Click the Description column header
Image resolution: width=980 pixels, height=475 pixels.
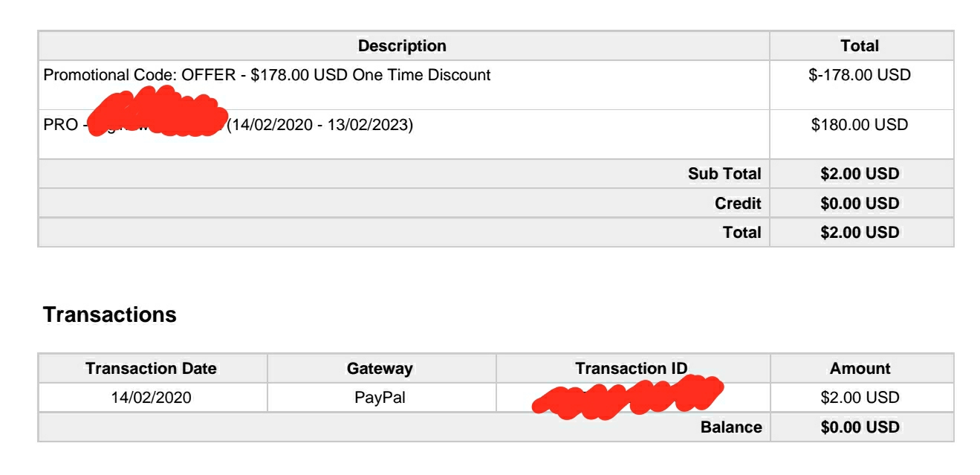(402, 46)
